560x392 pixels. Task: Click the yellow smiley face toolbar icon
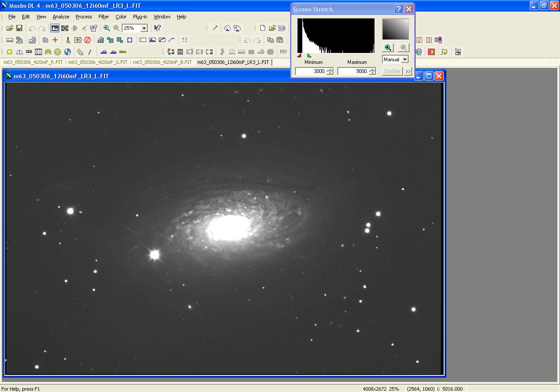click(x=57, y=52)
